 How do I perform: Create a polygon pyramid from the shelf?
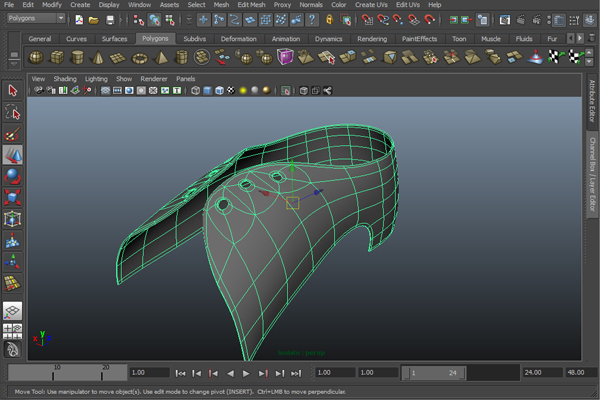pyautogui.click(x=161, y=57)
